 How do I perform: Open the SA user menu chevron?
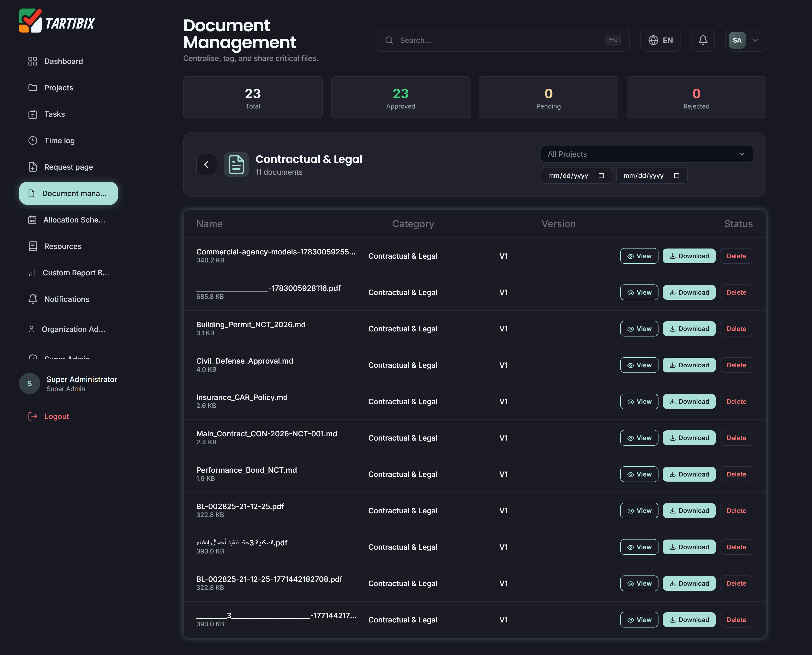[755, 40]
